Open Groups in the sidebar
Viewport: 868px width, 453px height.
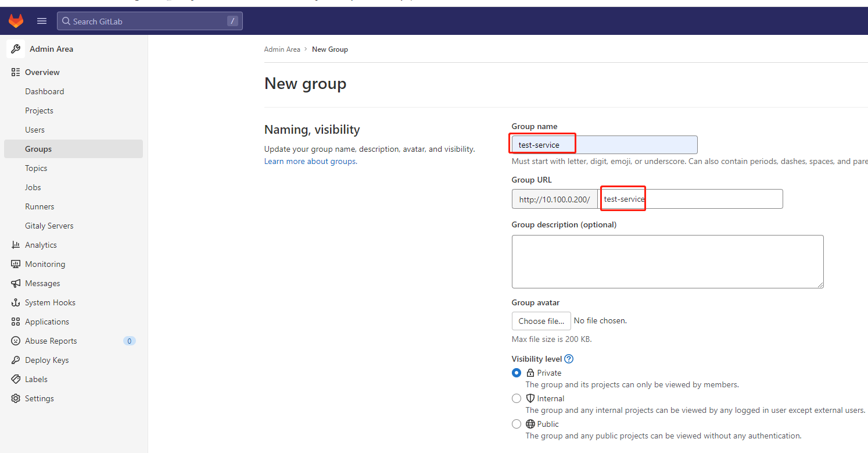73,149
